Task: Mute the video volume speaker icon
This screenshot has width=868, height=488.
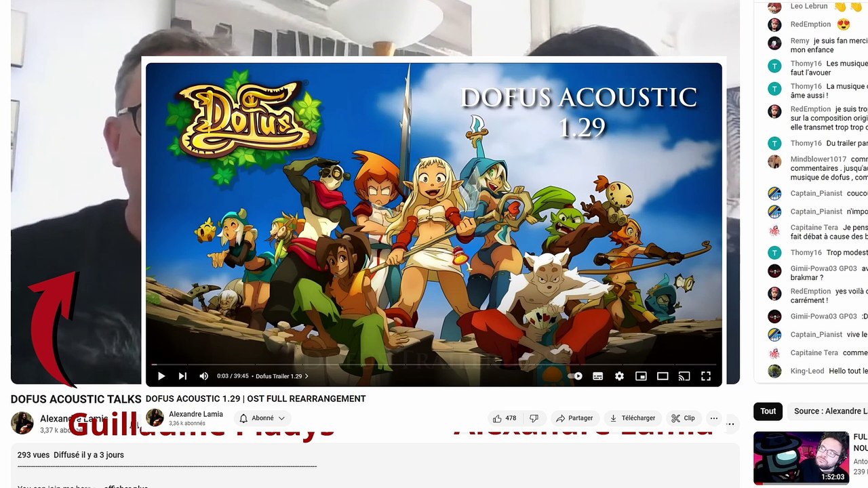Action: tap(203, 376)
